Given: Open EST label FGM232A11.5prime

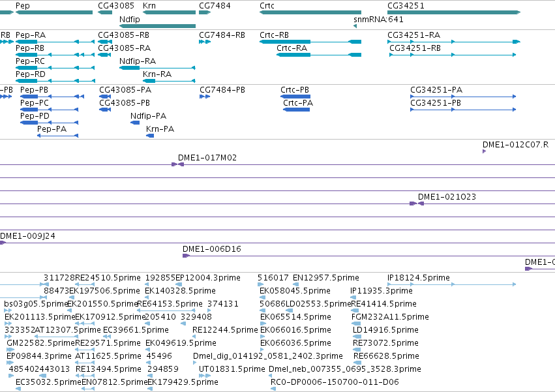Looking at the screenshot, I should coord(390,317).
